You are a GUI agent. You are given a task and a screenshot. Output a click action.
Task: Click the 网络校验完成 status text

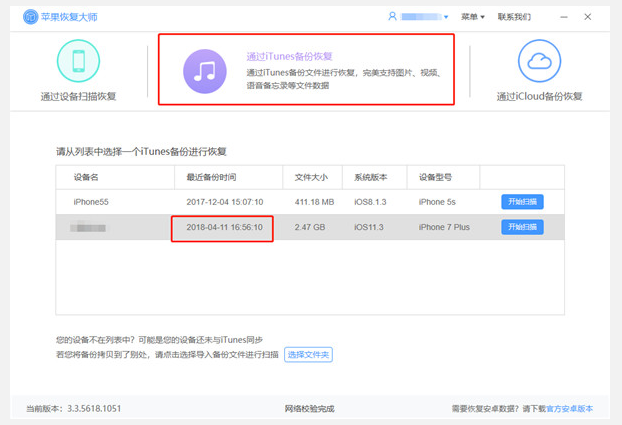[309, 409]
